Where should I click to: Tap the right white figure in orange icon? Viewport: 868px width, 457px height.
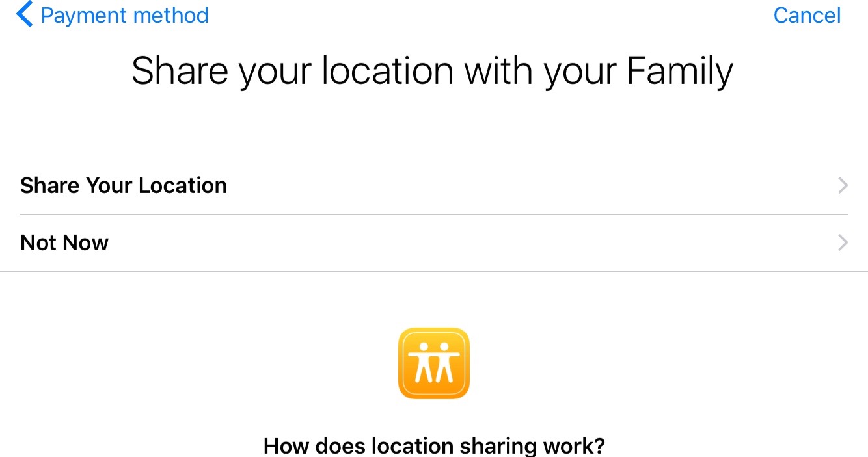pyautogui.click(x=444, y=361)
